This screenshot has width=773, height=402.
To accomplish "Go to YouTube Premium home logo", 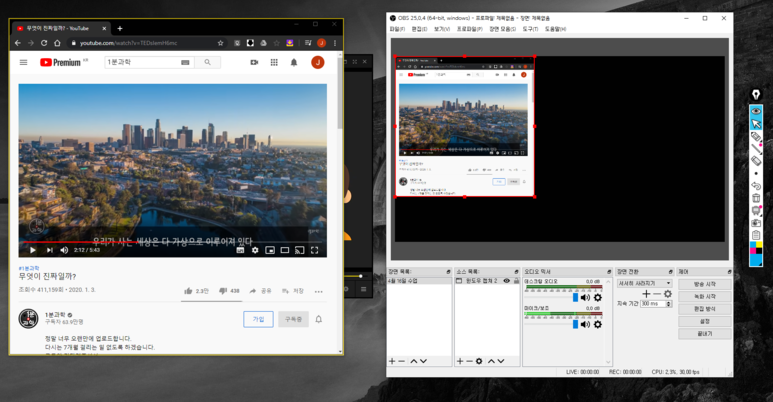I will (61, 62).
